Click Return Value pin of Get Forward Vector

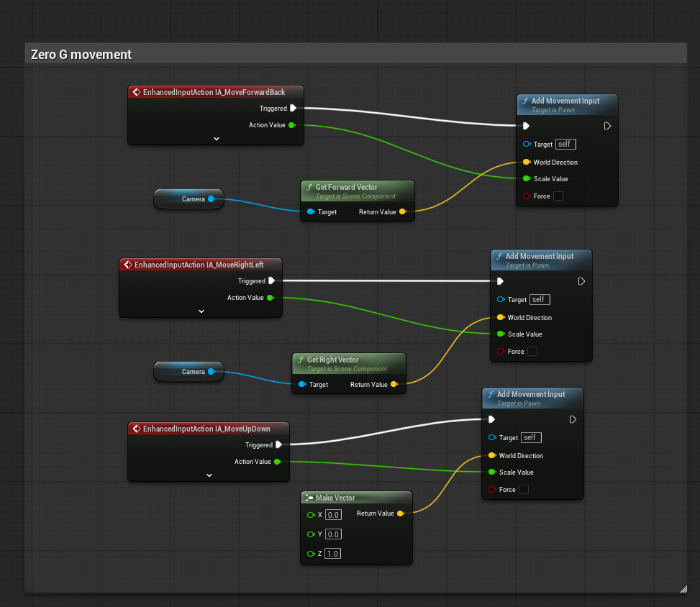(x=402, y=212)
